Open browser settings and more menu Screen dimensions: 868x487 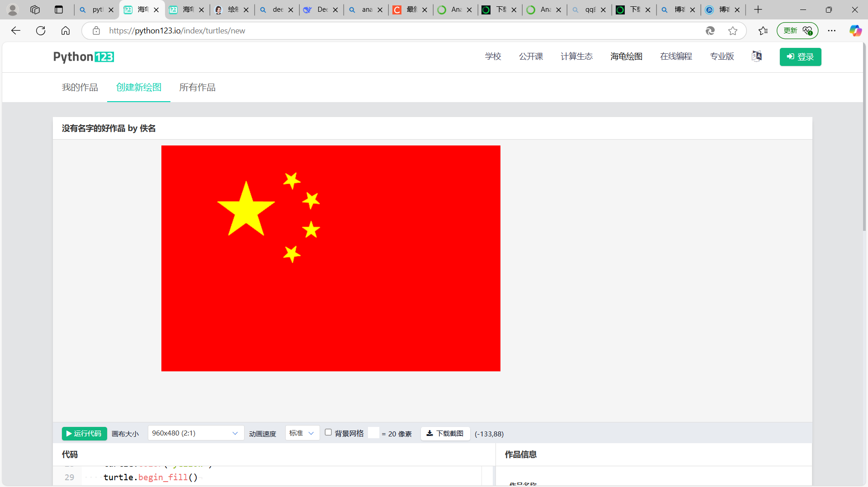(x=832, y=31)
